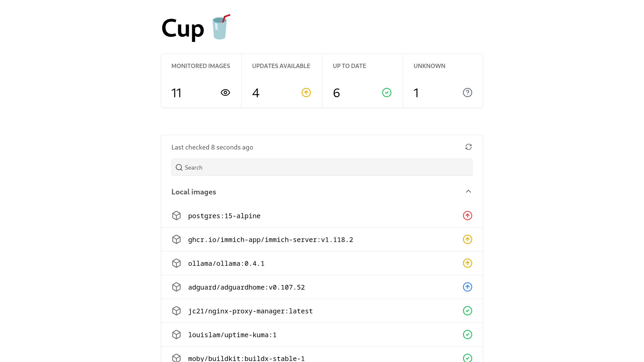Click the green checkmark on Up To Date card
Viewport: 644px width, 362px height.
(x=386, y=93)
